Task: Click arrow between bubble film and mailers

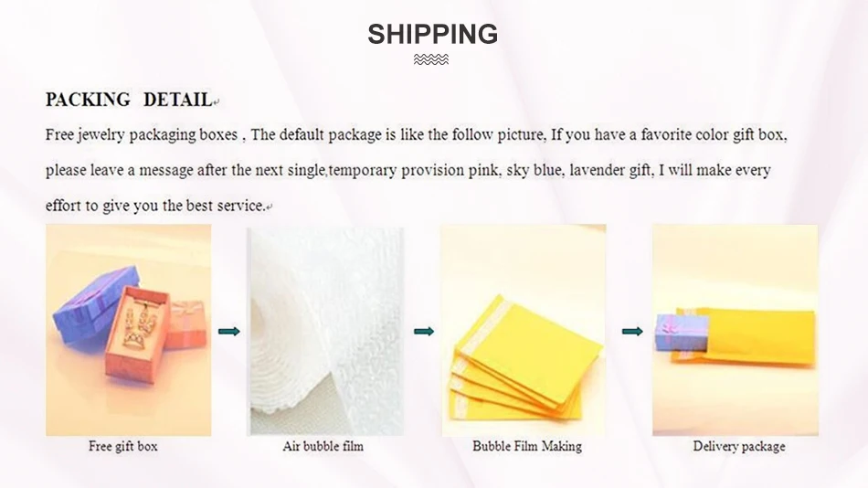Action: (424, 331)
